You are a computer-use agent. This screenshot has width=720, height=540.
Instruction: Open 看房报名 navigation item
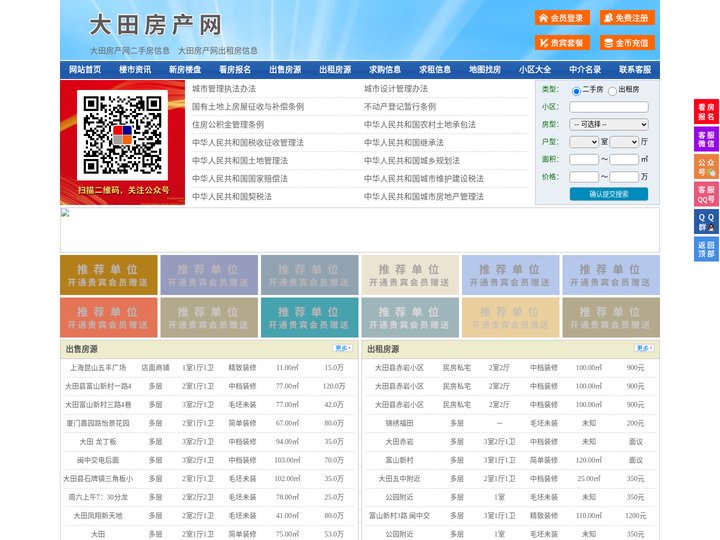tap(235, 70)
